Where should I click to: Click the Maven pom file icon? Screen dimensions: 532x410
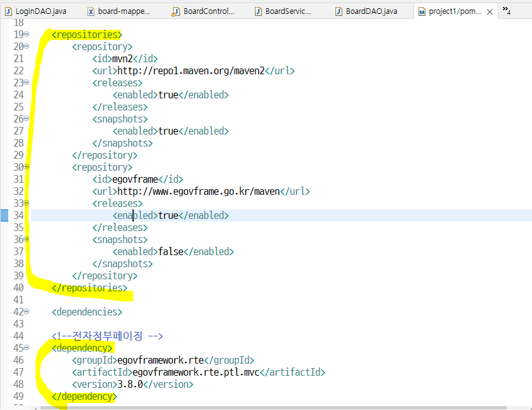422,12
